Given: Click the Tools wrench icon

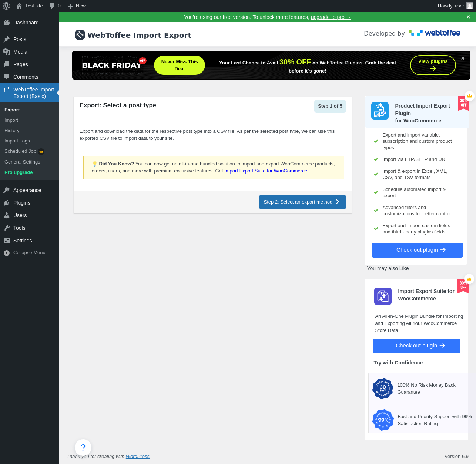Looking at the screenshot, I should point(7,228).
